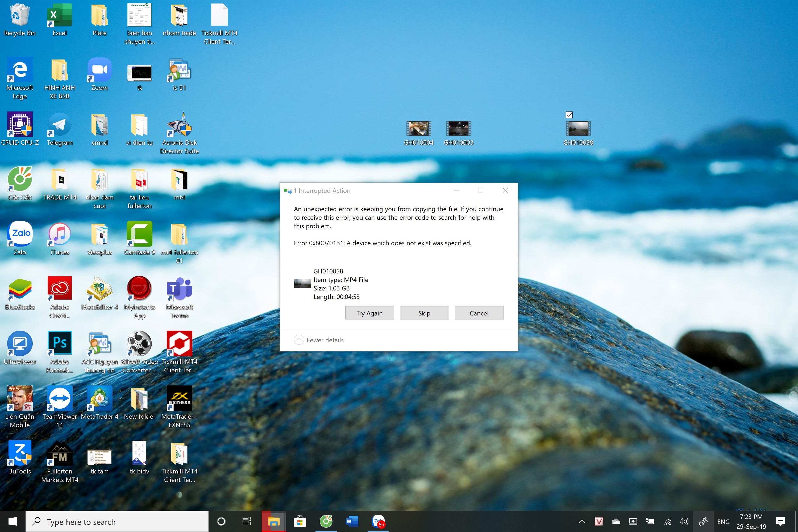Toggle the GH010058 desktop file checkbox
The height and width of the screenshot is (532, 798).
[569, 115]
